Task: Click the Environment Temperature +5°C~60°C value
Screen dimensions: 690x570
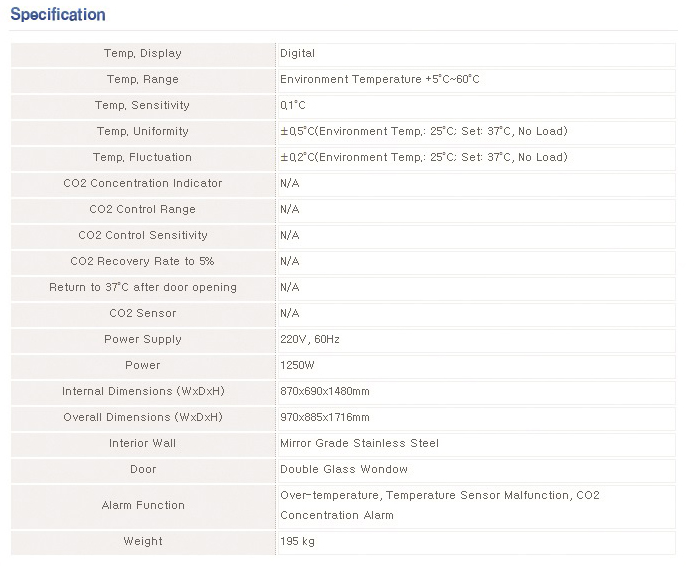Action: click(x=380, y=80)
